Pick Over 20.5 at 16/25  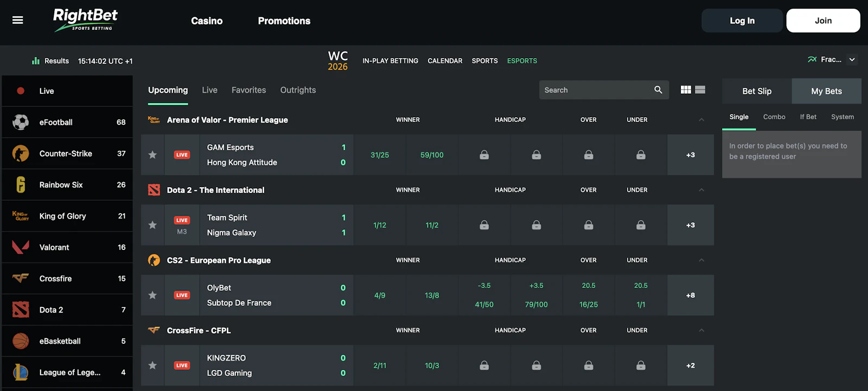(x=589, y=295)
